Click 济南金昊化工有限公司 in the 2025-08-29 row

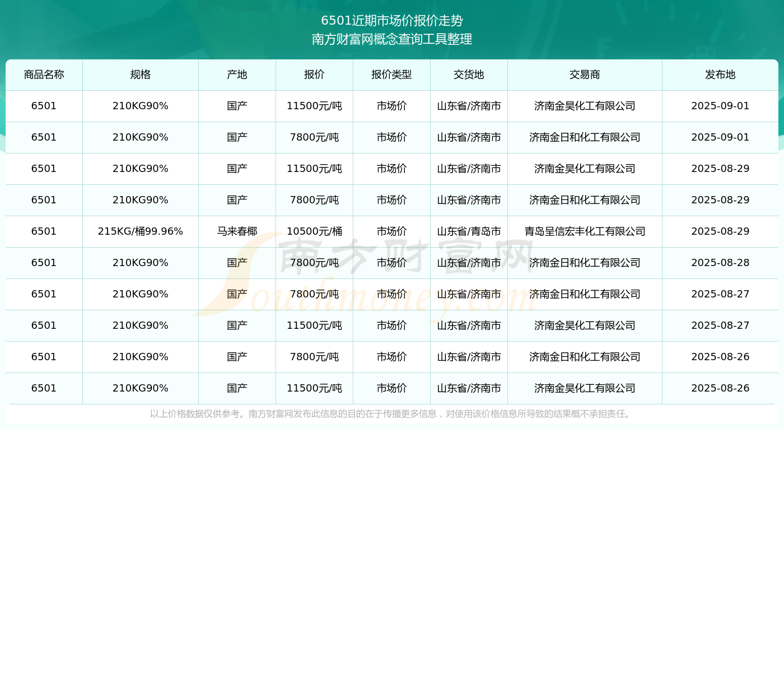point(585,169)
